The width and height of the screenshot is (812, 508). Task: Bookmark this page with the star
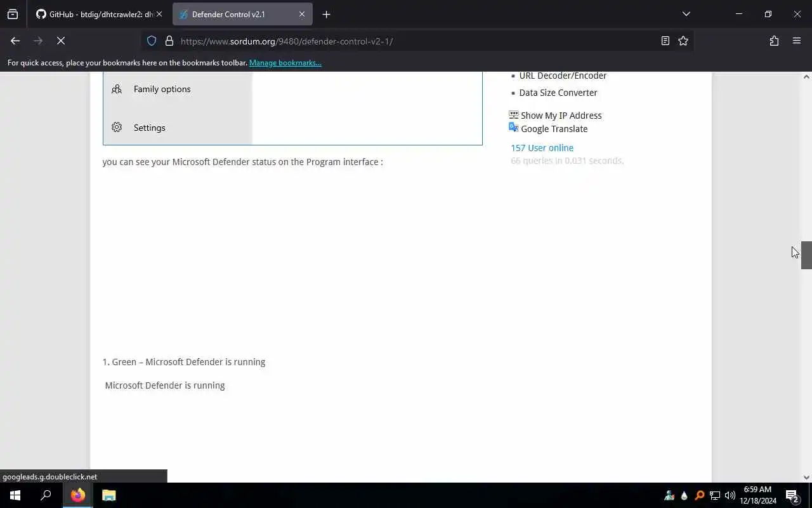(x=683, y=41)
